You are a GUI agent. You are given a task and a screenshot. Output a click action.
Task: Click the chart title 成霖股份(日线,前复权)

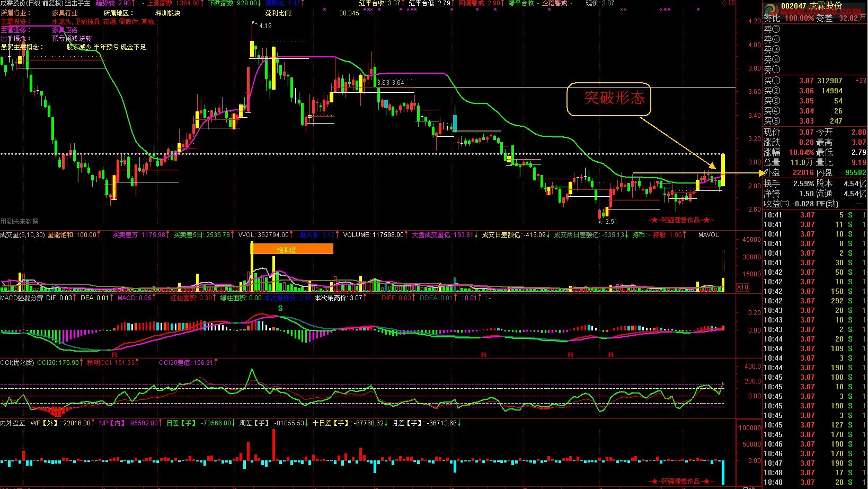31,3
